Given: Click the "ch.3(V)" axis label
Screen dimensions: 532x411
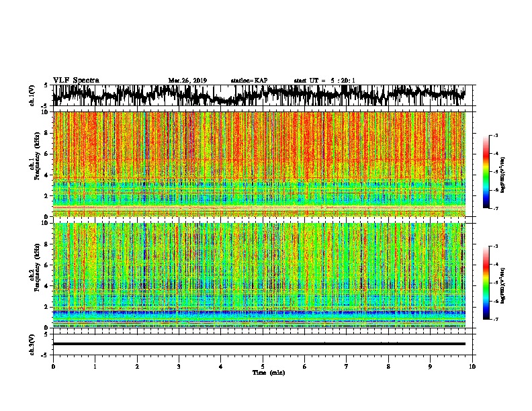Looking at the screenshot, I should coord(32,345).
